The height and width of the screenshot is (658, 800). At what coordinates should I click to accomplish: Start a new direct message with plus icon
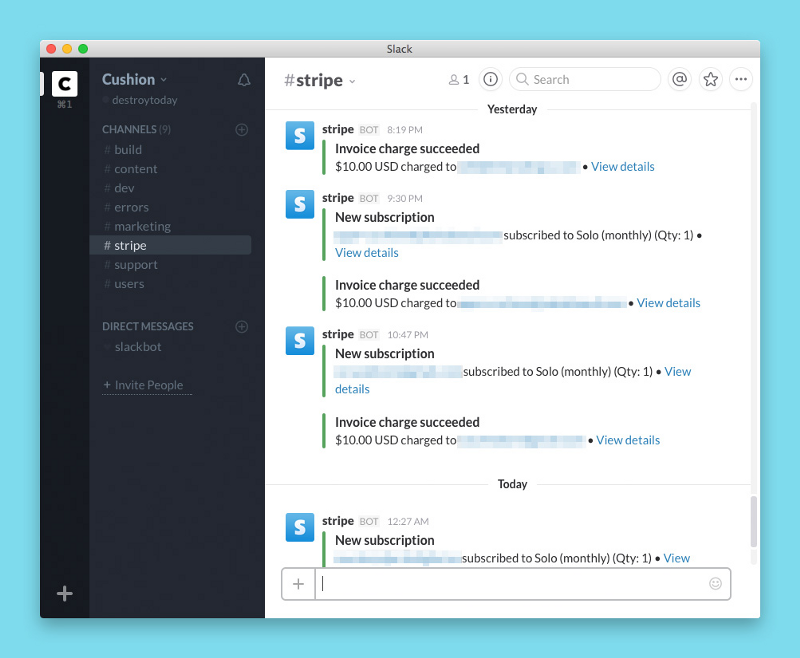tap(242, 326)
